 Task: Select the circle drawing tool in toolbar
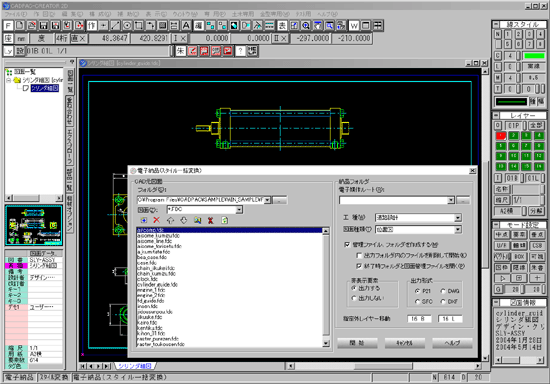point(127,26)
